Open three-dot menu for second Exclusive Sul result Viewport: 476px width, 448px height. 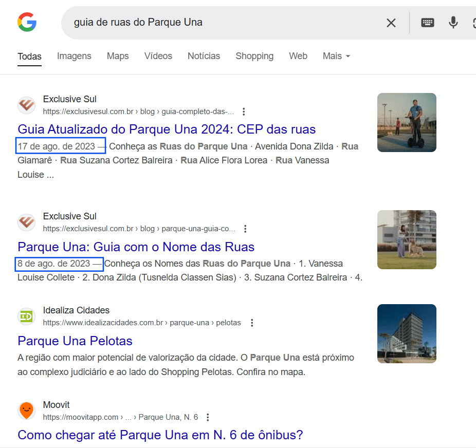tap(245, 229)
